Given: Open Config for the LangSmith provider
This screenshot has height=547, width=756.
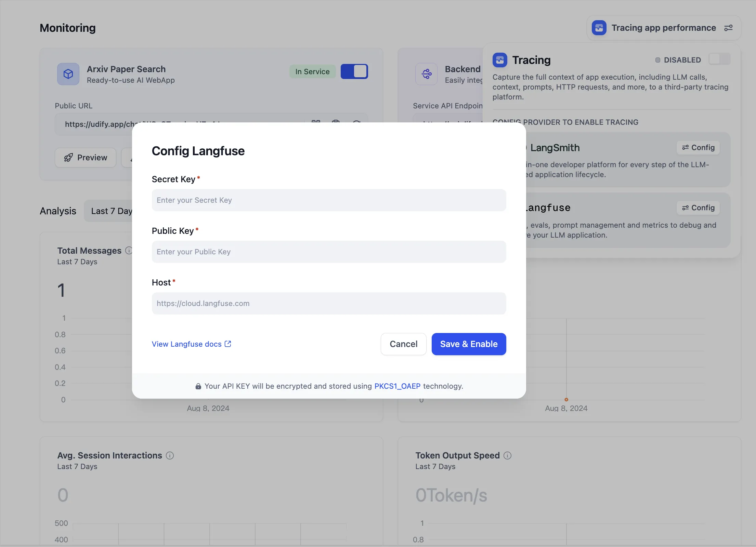Looking at the screenshot, I should pyautogui.click(x=698, y=148).
